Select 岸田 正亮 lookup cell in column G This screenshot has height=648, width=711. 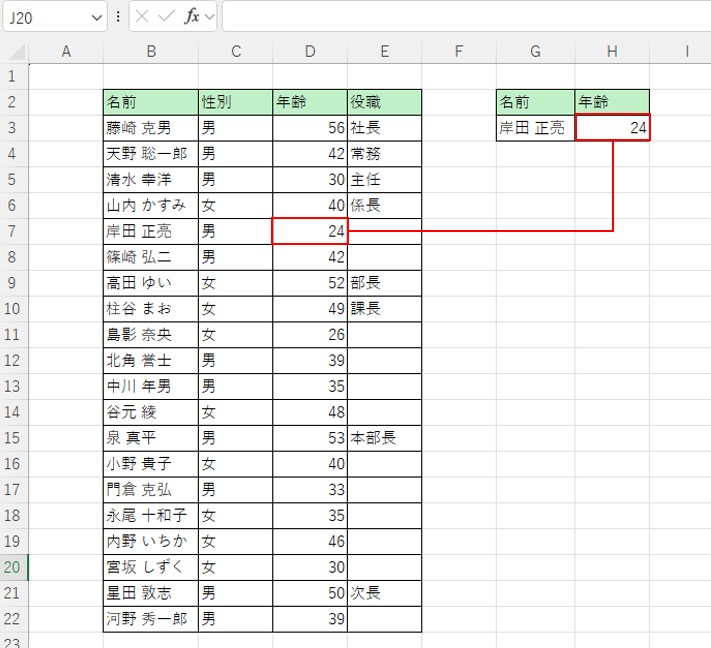tap(536, 128)
